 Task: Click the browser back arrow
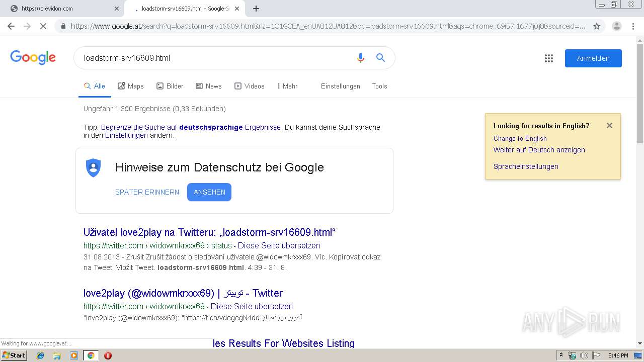[x=11, y=26]
